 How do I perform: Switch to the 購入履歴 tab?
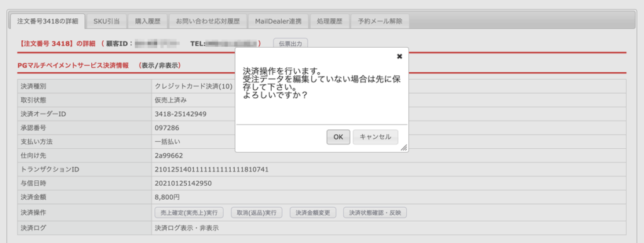(x=147, y=21)
